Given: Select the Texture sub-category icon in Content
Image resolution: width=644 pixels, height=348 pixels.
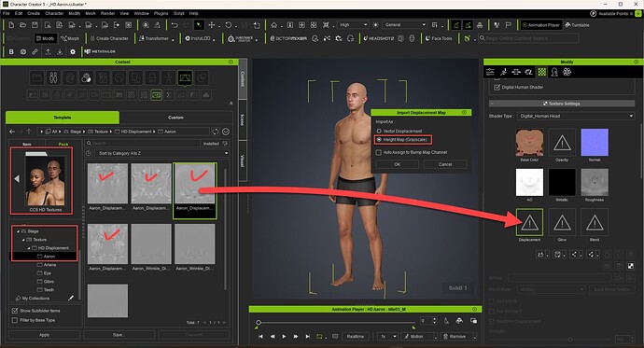Looking at the screenshot, I should pyautogui.click(x=156, y=95).
